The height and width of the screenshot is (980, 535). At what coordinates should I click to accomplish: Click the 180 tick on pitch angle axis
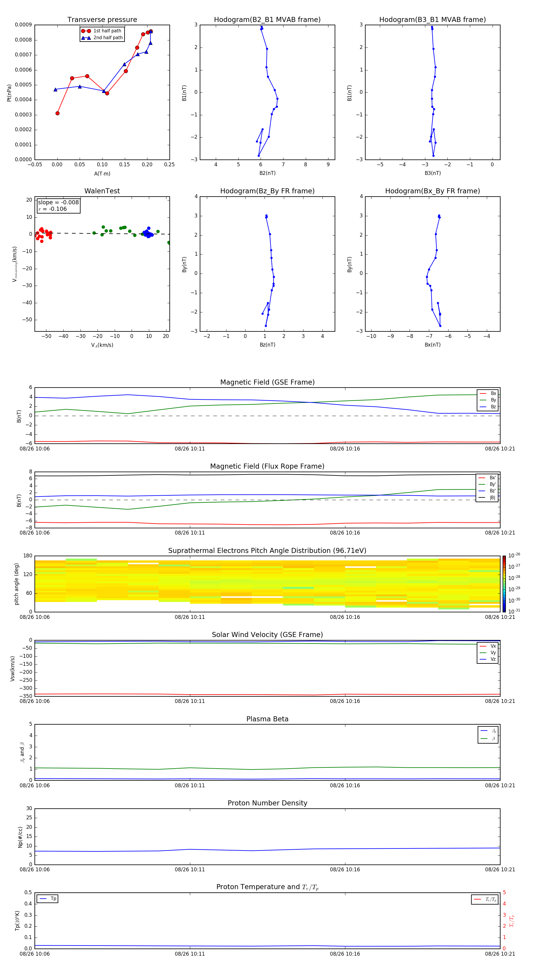tap(28, 556)
